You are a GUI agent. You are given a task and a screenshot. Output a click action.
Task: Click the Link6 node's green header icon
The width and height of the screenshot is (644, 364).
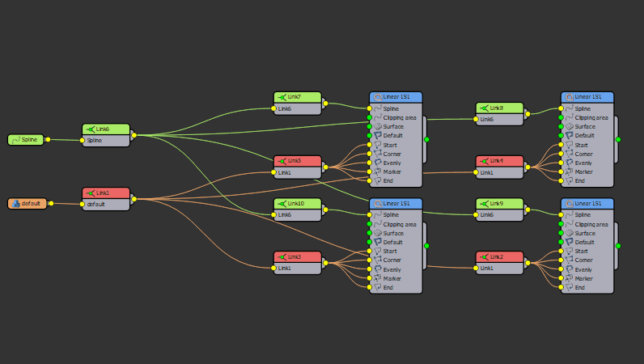[91, 129]
